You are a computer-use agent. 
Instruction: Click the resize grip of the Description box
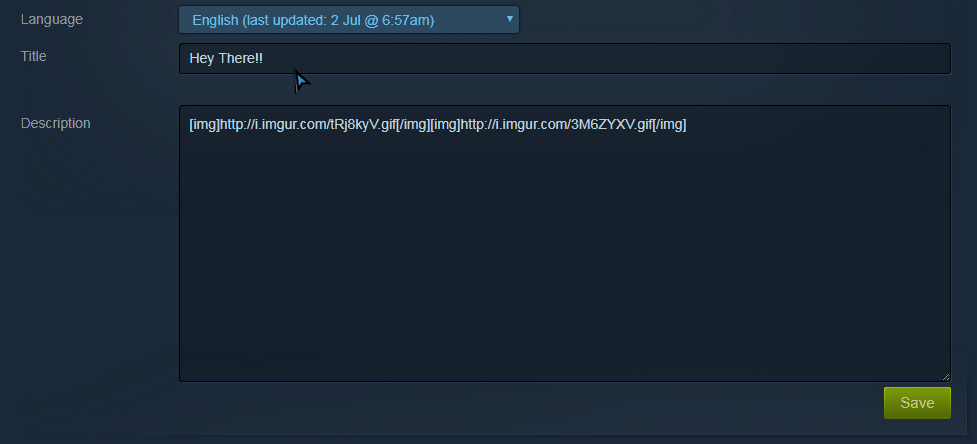[946, 377]
